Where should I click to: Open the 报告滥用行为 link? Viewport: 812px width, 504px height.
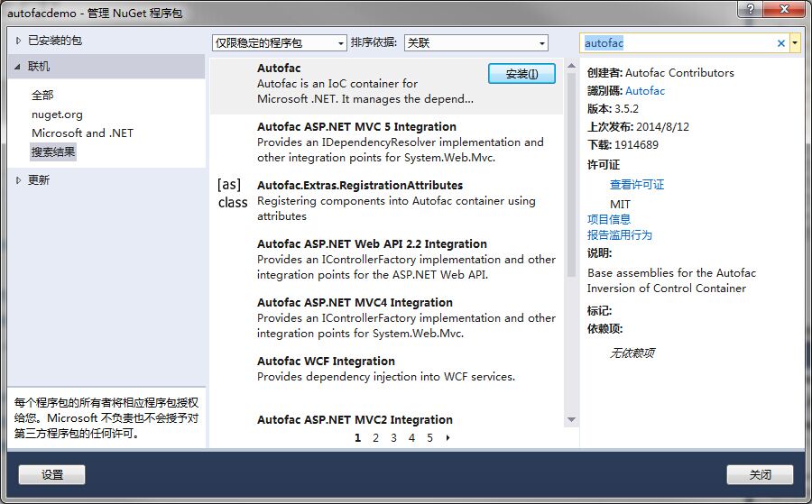pyautogui.click(x=619, y=235)
